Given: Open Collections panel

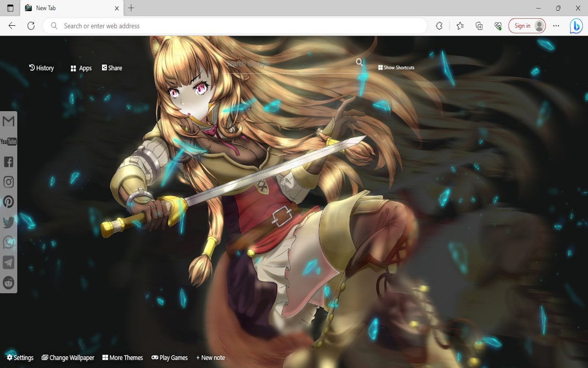Looking at the screenshot, I should [479, 26].
